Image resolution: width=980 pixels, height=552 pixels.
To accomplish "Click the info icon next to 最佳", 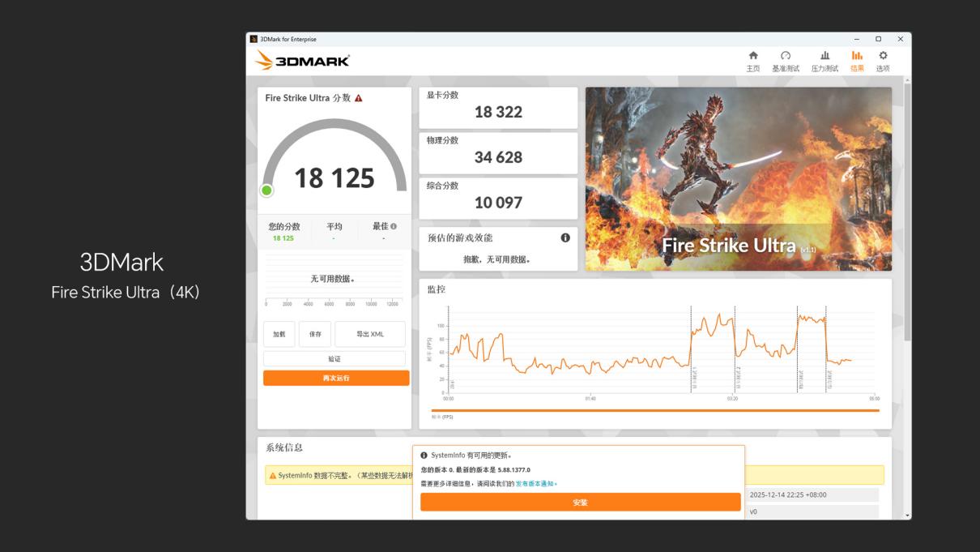I will pyautogui.click(x=394, y=227).
